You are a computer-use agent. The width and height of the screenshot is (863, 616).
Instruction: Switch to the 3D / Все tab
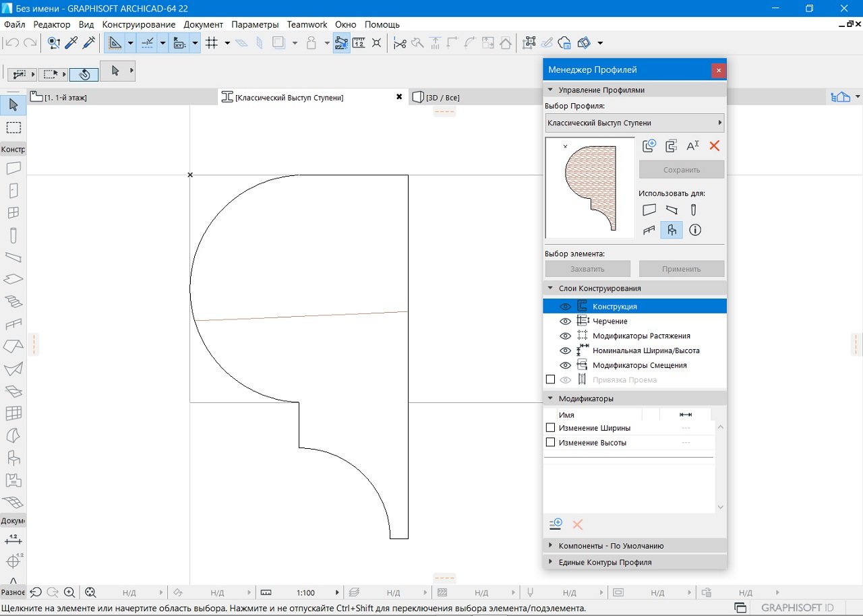pos(442,98)
